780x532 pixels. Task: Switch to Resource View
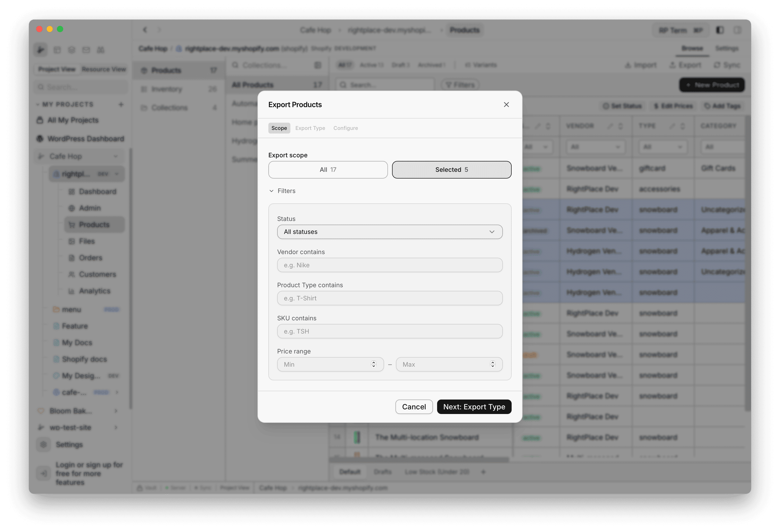(104, 69)
